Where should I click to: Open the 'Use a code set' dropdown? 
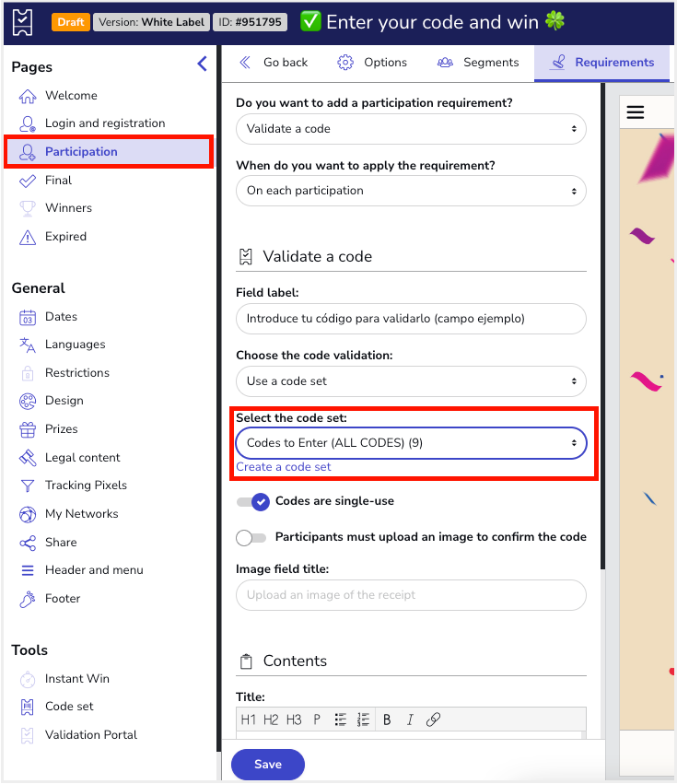click(411, 381)
